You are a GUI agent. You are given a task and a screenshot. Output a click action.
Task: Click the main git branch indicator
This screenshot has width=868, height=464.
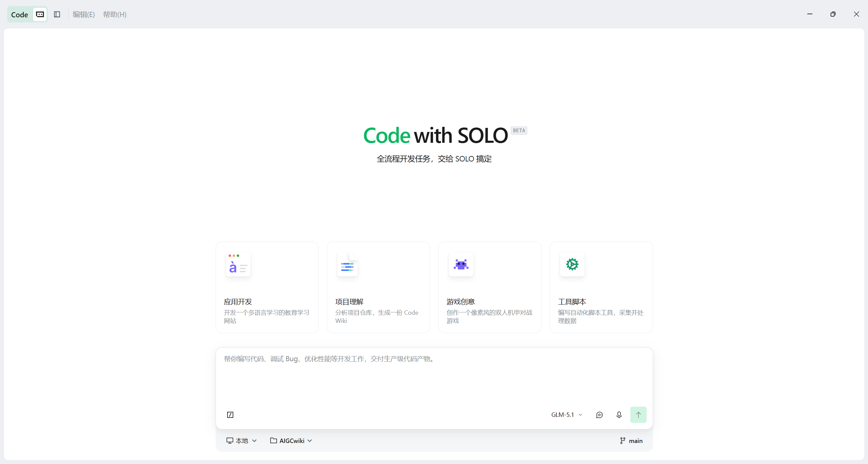pyautogui.click(x=631, y=441)
